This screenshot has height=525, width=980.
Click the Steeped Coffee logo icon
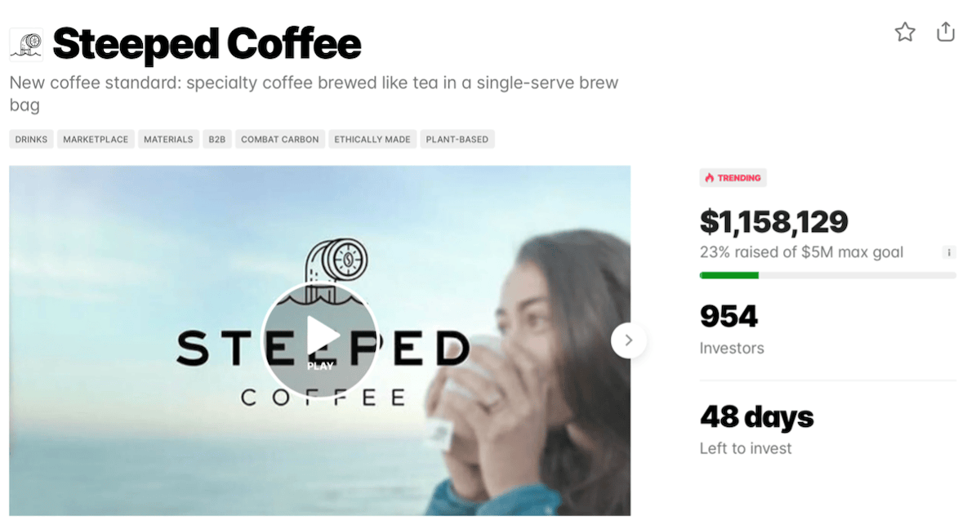(25, 43)
